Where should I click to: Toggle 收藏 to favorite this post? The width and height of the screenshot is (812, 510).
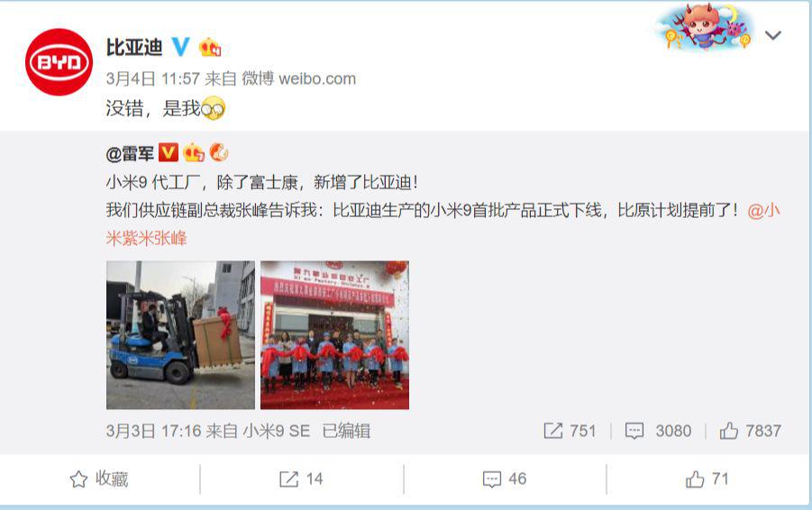tap(99, 479)
